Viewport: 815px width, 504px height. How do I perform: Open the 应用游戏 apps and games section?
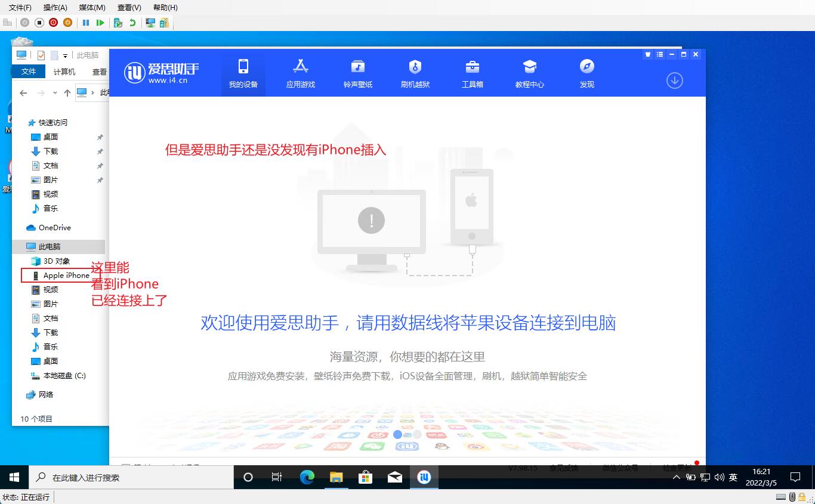[x=300, y=73]
